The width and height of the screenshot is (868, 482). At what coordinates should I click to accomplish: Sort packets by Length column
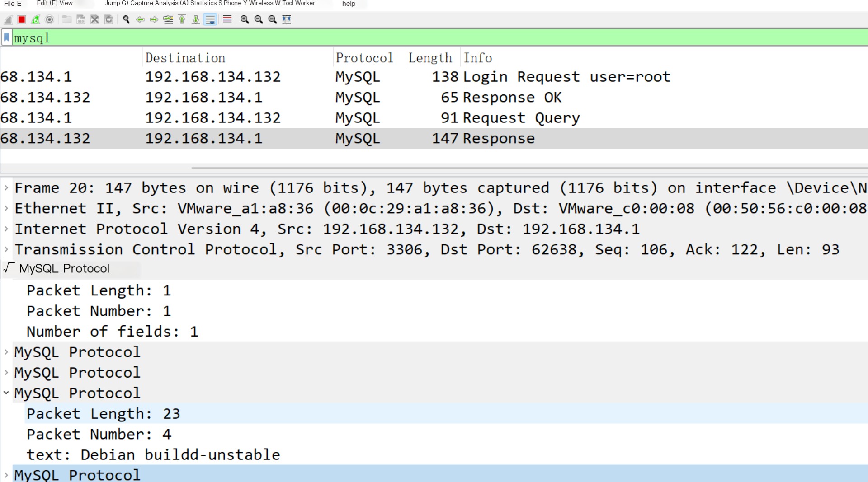coord(433,58)
